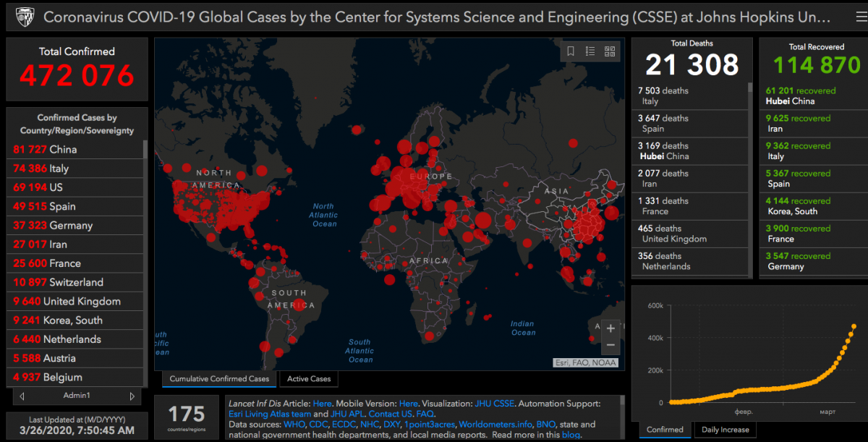Select the Confirmed chart tab
This screenshot has width=868, height=442.
(665, 430)
